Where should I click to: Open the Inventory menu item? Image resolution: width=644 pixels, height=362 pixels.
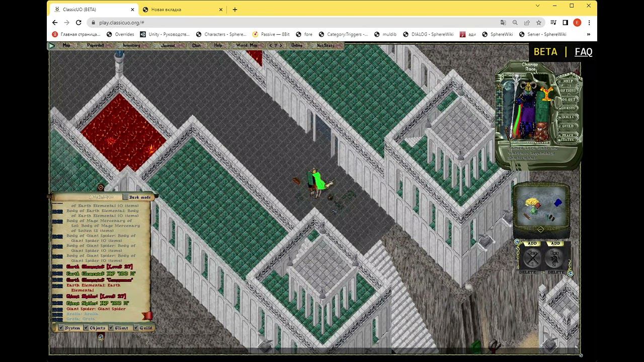[x=131, y=46]
